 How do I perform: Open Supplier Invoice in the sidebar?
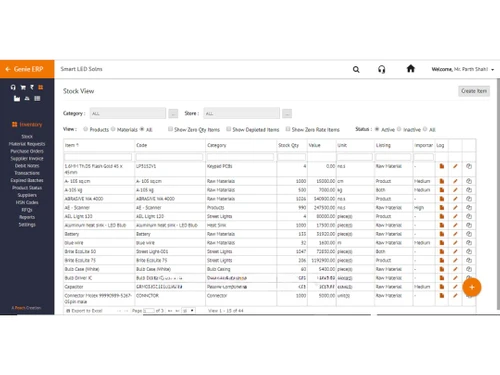(x=27, y=158)
